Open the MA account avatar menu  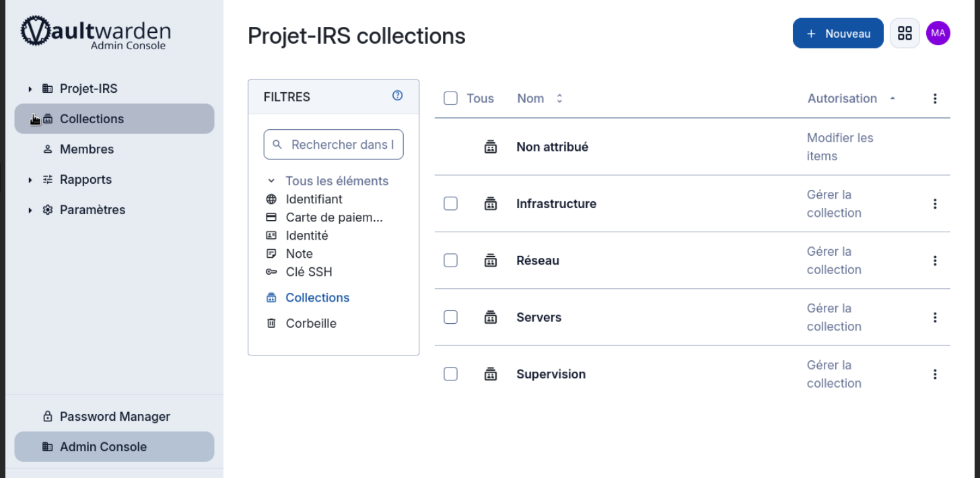[x=938, y=33]
